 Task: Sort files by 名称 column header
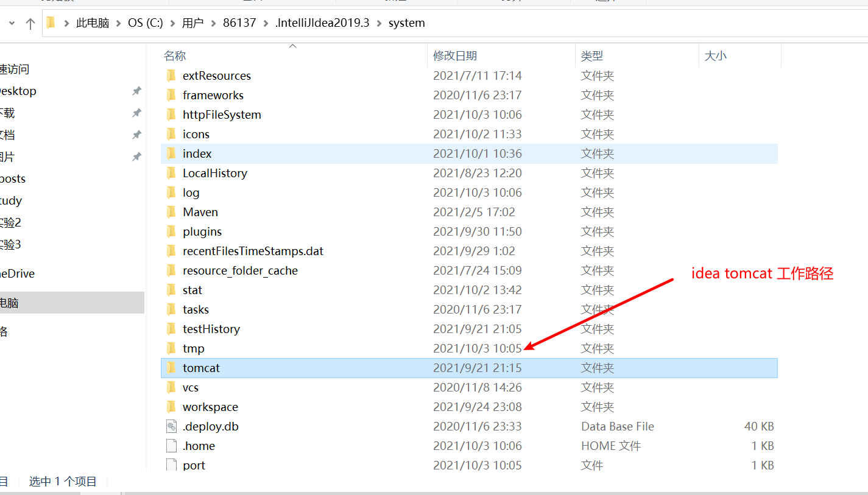click(175, 56)
